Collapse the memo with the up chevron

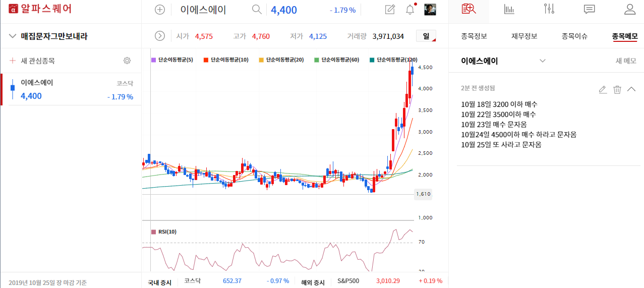click(x=631, y=89)
